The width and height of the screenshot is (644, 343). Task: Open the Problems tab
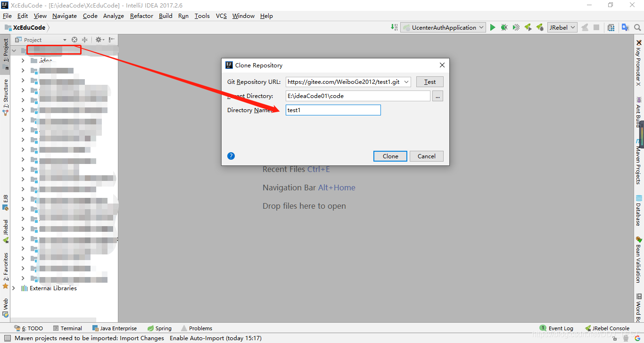click(x=197, y=328)
